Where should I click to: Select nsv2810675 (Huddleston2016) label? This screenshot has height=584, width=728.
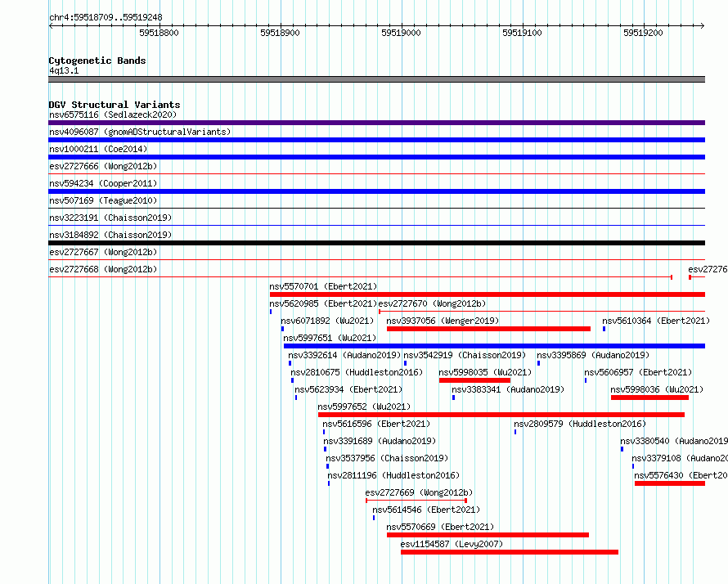357,372
